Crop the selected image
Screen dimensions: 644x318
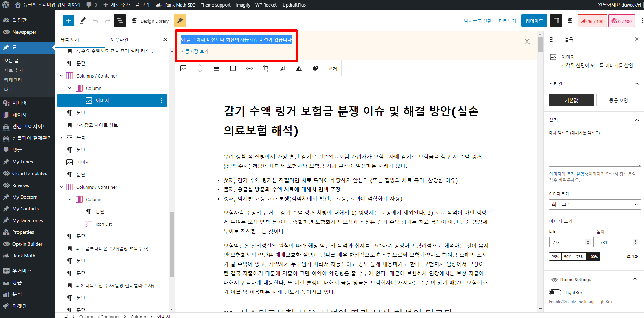266,68
